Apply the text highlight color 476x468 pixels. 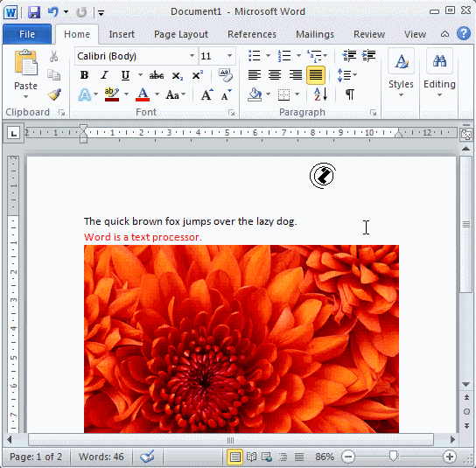click(112, 94)
